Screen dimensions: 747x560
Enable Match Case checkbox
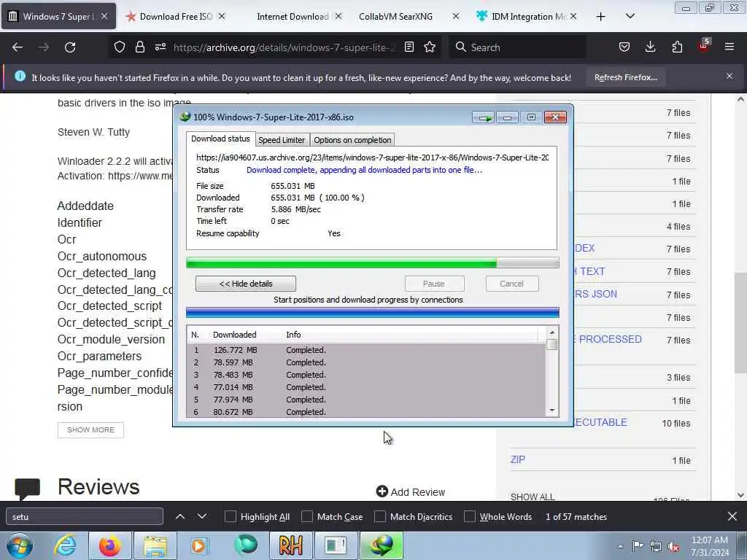point(307,517)
